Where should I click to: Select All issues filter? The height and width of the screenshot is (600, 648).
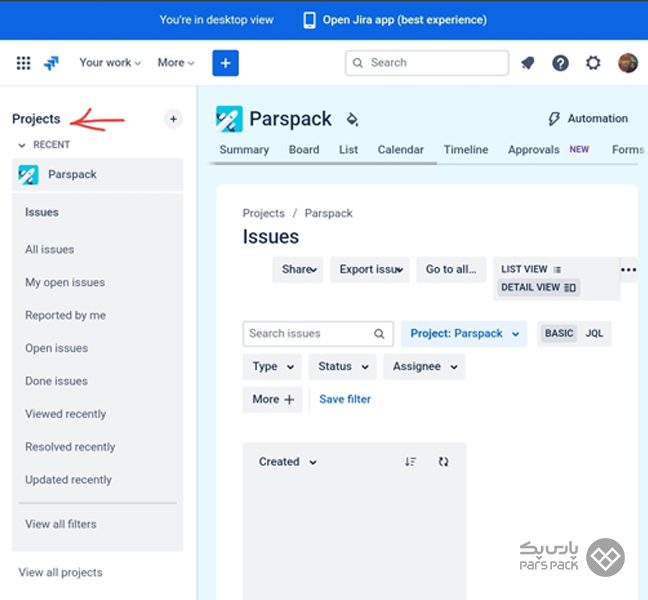pyautogui.click(x=50, y=250)
